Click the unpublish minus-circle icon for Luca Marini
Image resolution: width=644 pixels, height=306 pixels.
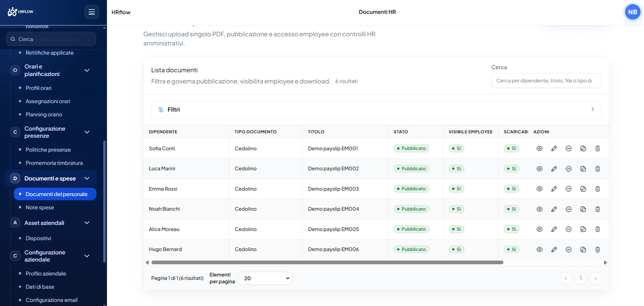coord(569,169)
